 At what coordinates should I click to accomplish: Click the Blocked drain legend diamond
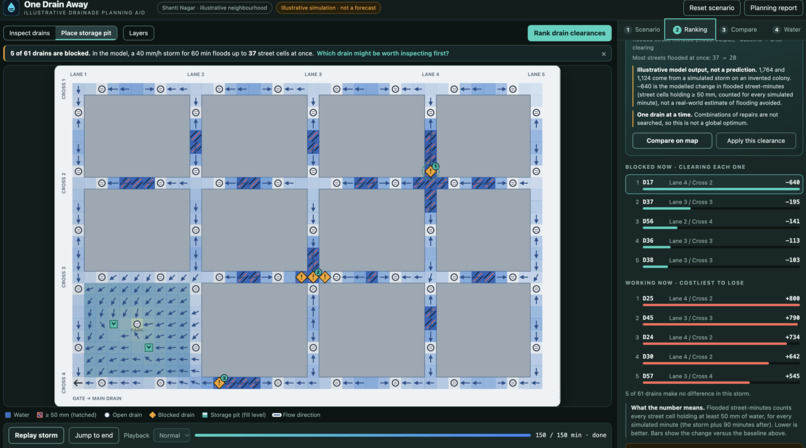(152, 415)
